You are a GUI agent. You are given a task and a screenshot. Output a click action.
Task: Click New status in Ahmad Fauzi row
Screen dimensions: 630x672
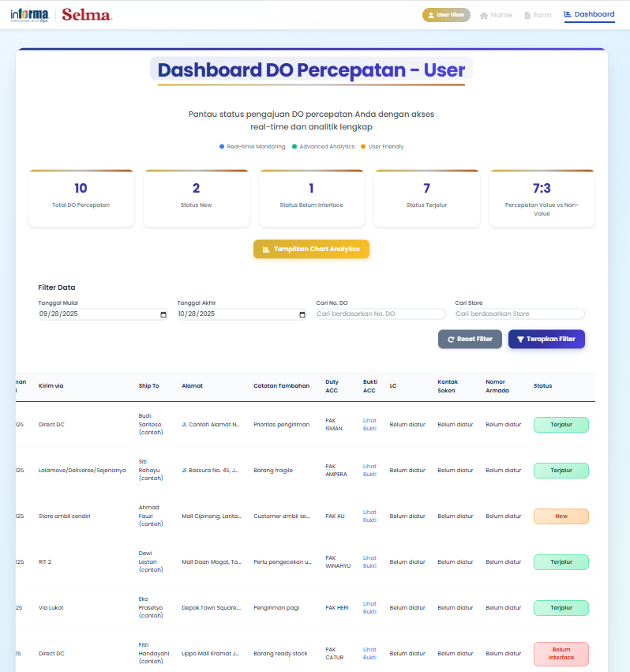click(x=561, y=516)
